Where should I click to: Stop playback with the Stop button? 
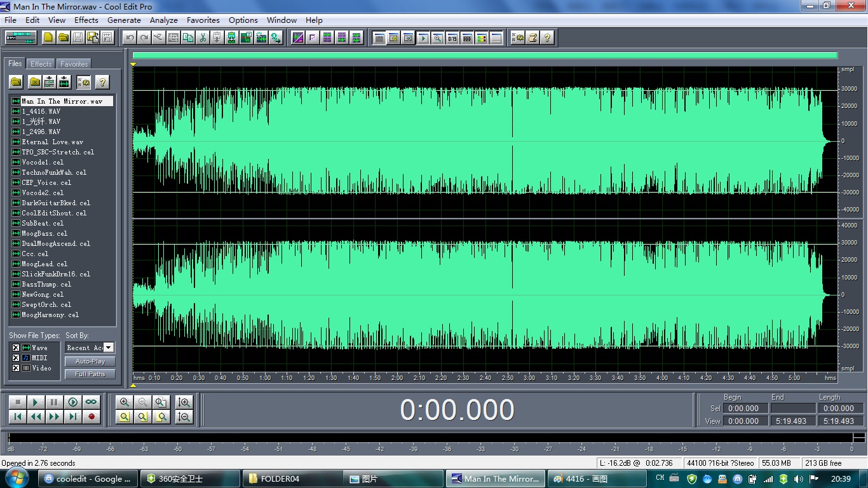pos(18,402)
